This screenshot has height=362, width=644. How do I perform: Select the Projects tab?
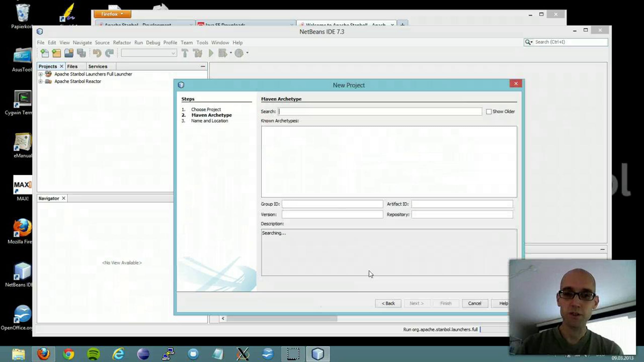(48, 66)
